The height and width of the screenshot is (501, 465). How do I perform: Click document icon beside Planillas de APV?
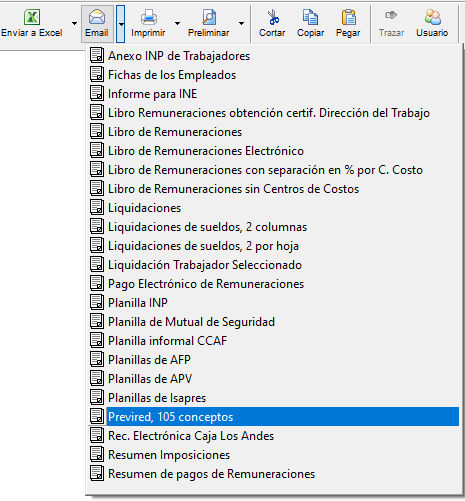pos(97,378)
